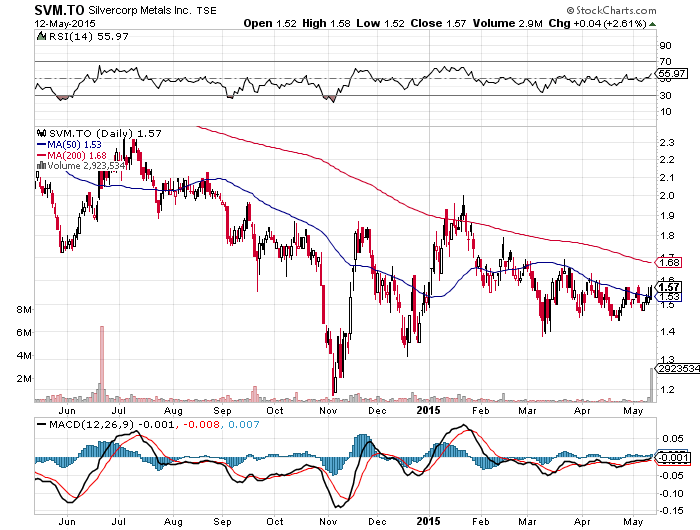Click the blue 0.007 MACD histogram value

(243, 424)
